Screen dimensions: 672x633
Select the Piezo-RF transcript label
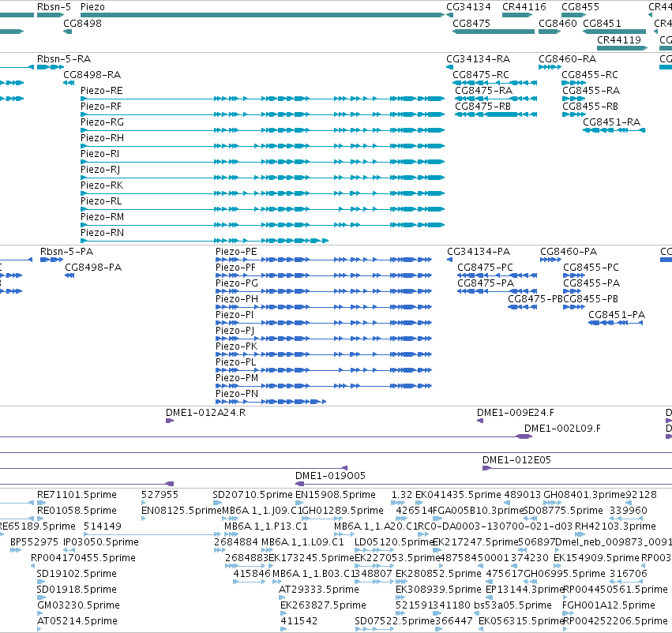coord(101,107)
